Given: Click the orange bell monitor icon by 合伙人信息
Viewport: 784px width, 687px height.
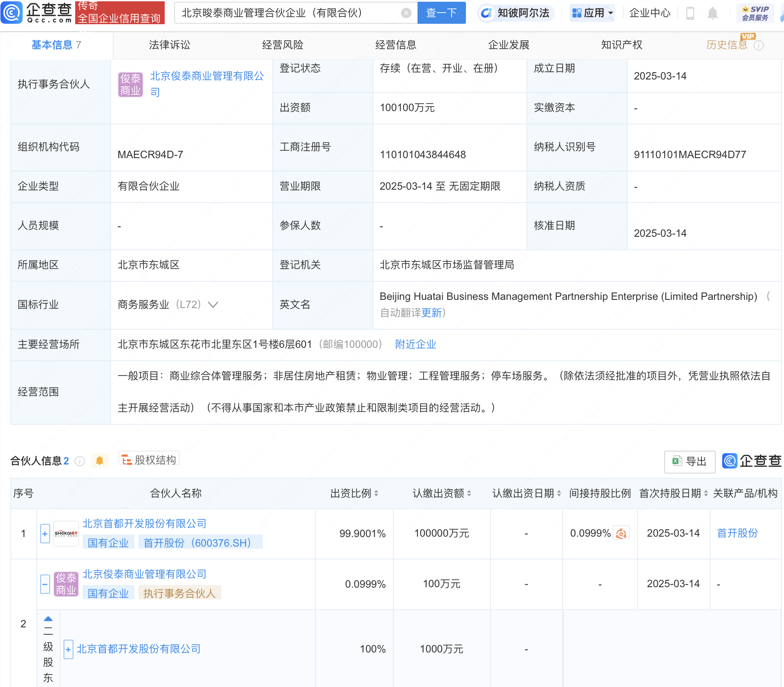Looking at the screenshot, I should (x=99, y=461).
